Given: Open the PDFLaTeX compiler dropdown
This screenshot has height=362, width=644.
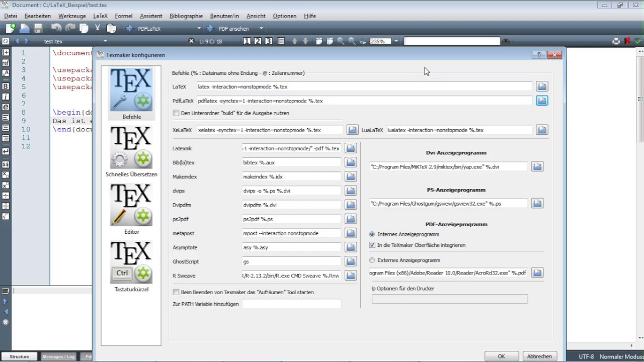Looking at the screenshot, I should (x=199, y=29).
